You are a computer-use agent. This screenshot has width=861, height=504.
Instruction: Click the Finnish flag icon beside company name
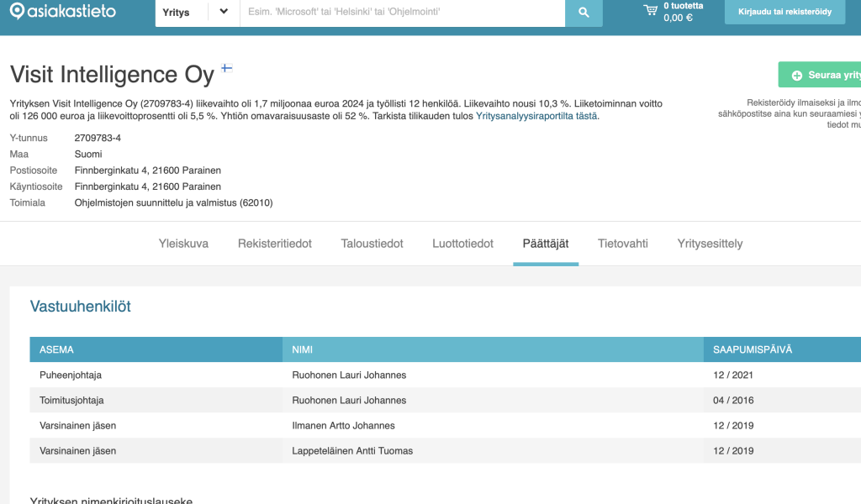[x=227, y=68]
